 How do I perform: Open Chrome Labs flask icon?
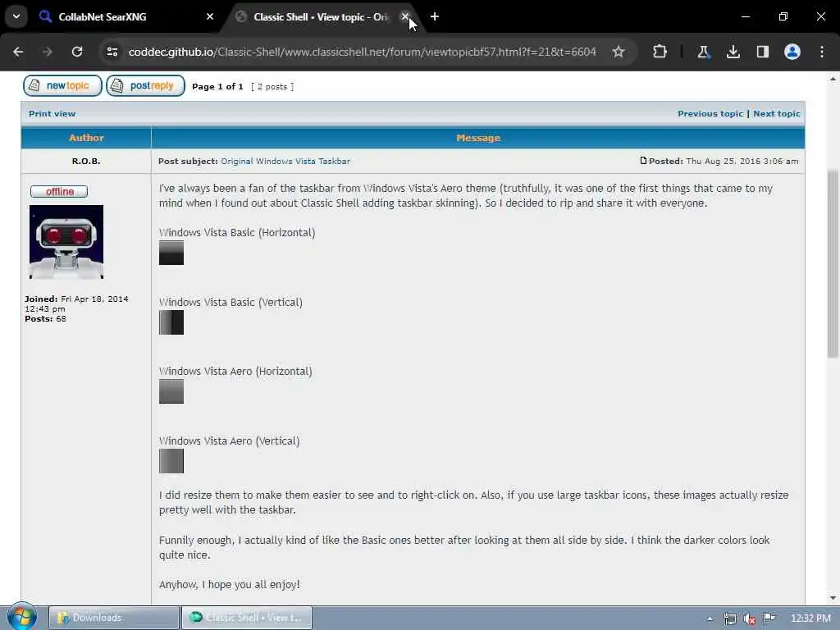pyautogui.click(x=703, y=52)
